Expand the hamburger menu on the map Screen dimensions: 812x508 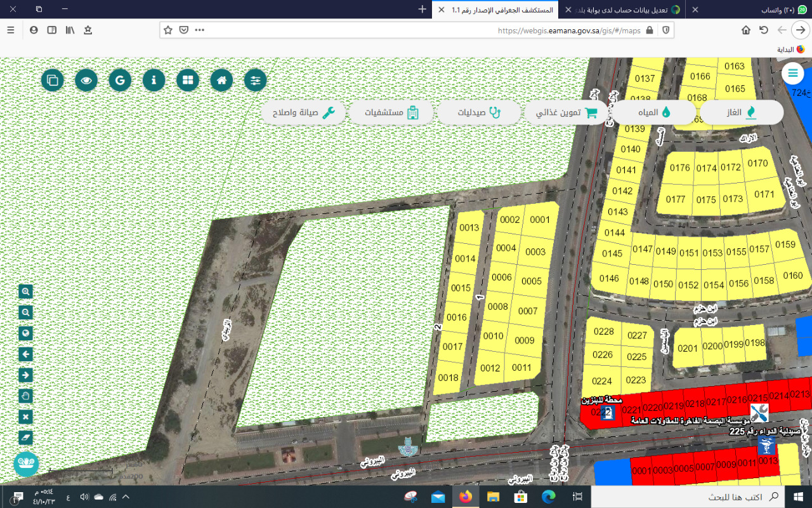click(793, 74)
